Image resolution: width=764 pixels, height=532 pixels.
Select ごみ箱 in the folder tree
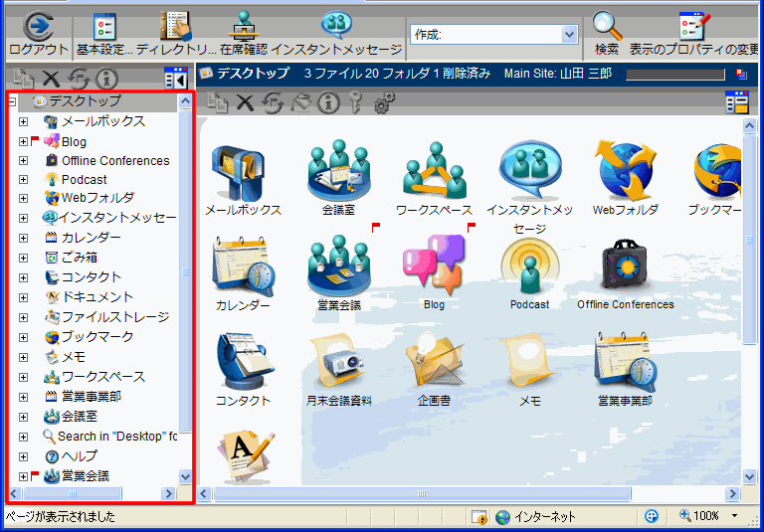click(79, 258)
